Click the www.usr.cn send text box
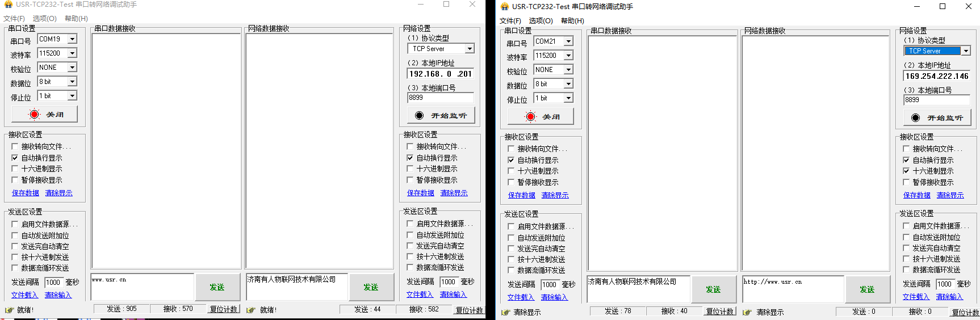 point(143,287)
